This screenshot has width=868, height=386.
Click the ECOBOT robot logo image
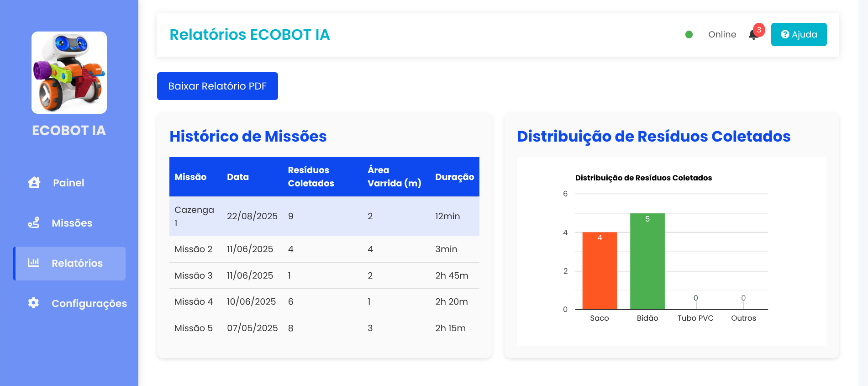pyautogui.click(x=69, y=73)
